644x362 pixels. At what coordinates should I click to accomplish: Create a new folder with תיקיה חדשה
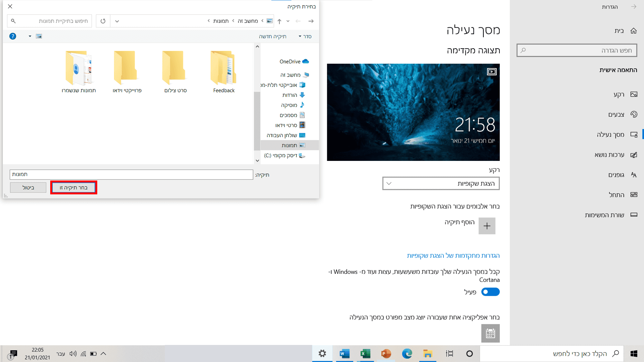click(x=272, y=36)
